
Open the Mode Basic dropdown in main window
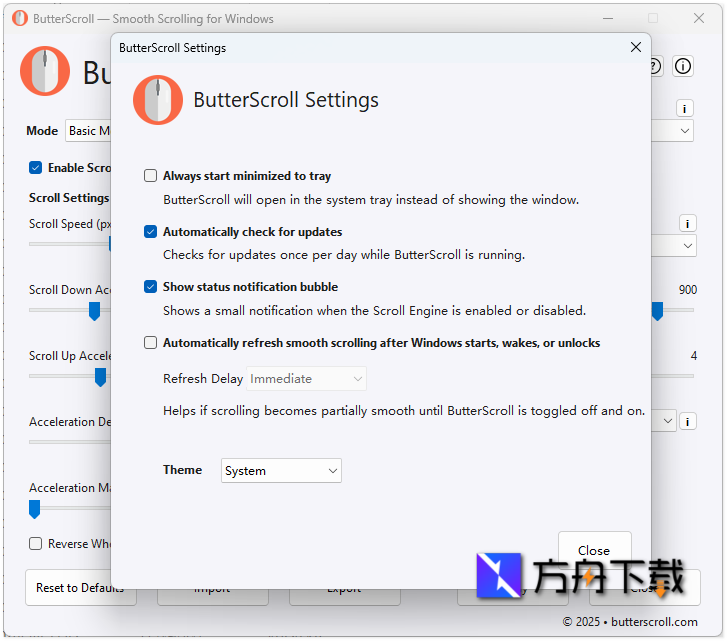click(x=88, y=131)
